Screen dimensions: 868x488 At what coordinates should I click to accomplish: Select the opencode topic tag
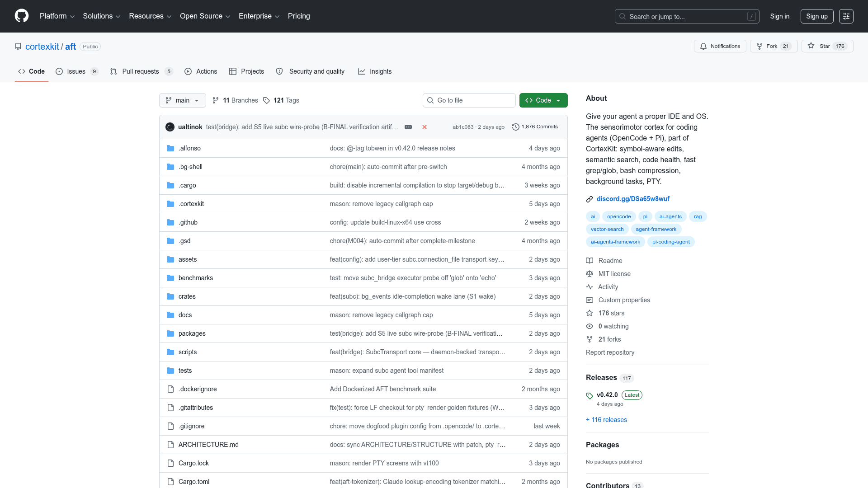(619, 216)
